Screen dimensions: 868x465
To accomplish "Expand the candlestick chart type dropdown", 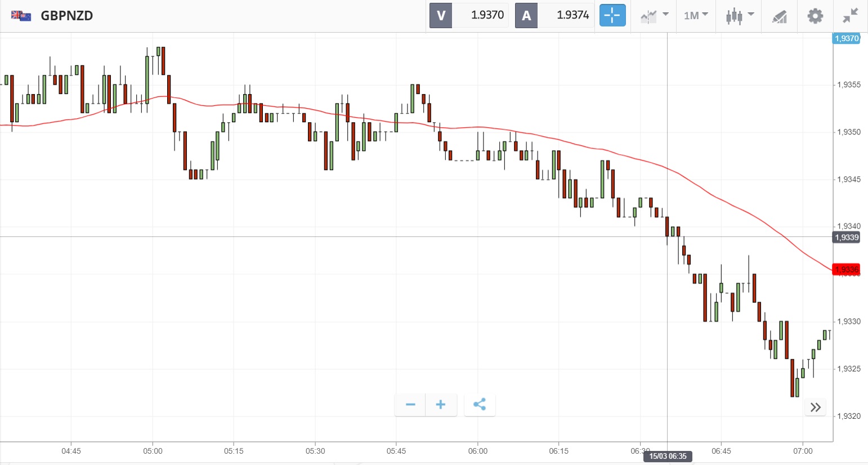I will [x=739, y=15].
